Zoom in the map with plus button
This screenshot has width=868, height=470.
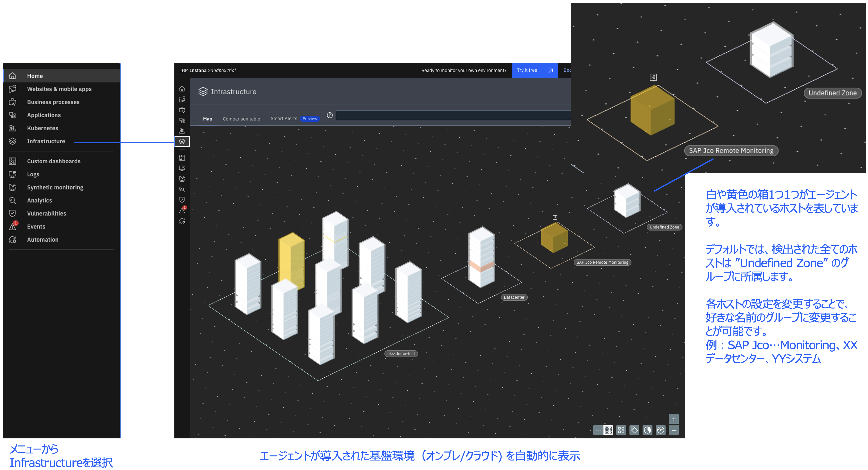(674, 419)
